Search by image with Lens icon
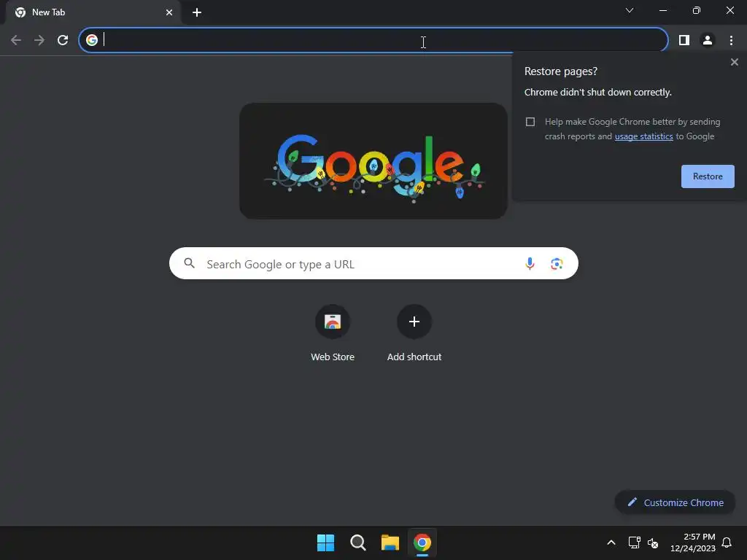The image size is (747, 560). pyautogui.click(x=557, y=263)
